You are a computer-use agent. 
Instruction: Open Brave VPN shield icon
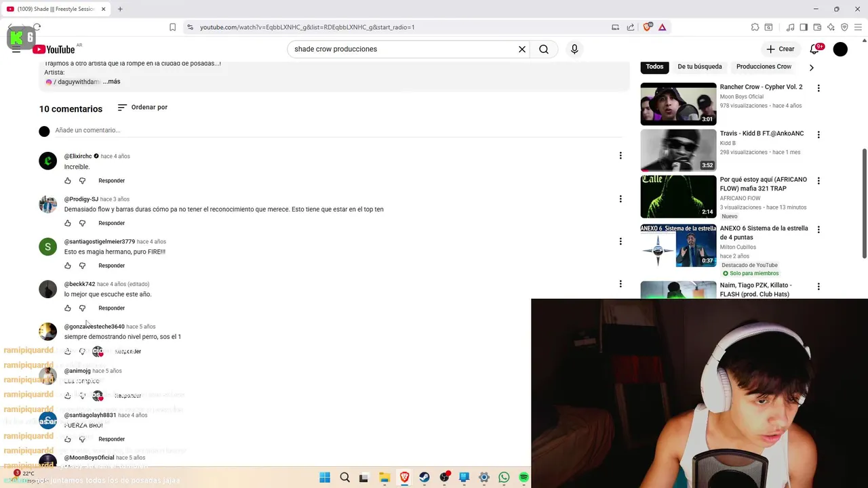(x=844, y=27)
